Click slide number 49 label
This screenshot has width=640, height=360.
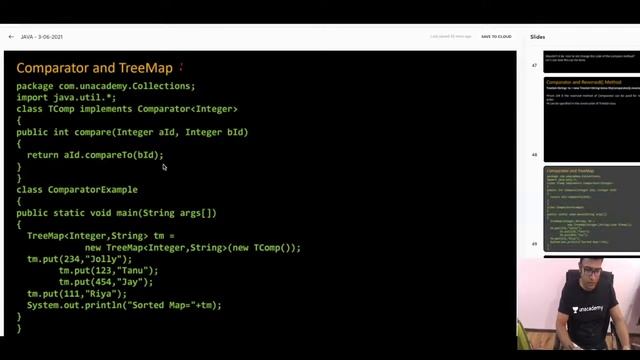[x=534, y=244]
